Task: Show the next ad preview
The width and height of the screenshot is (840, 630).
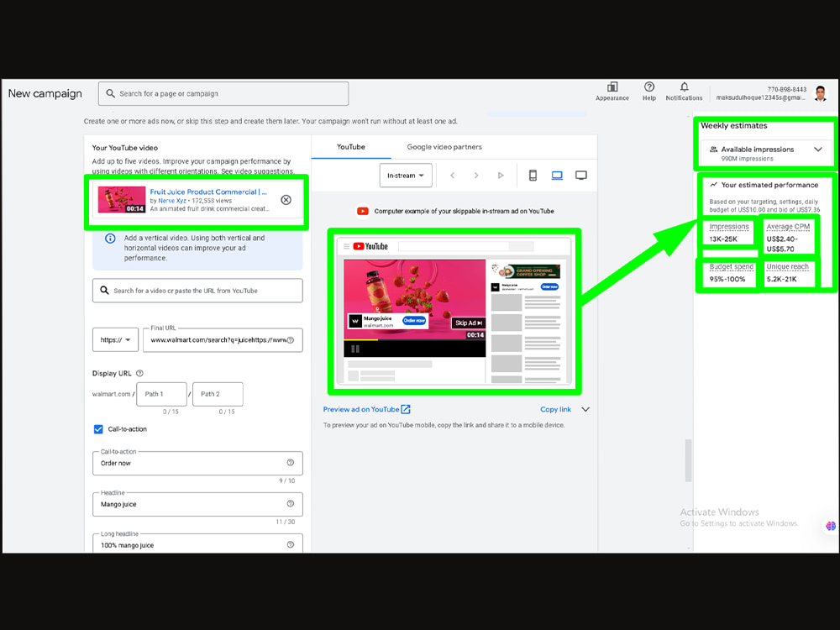Action: tap(475, 176)
